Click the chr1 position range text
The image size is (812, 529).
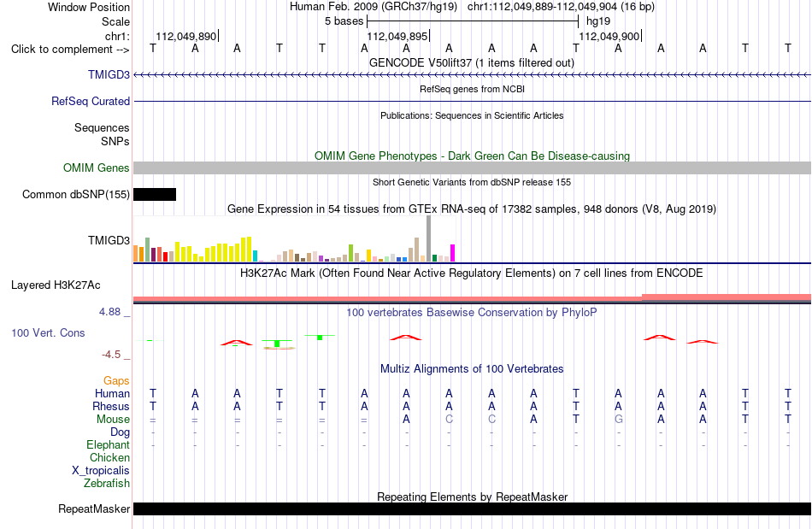click(561, 7)
